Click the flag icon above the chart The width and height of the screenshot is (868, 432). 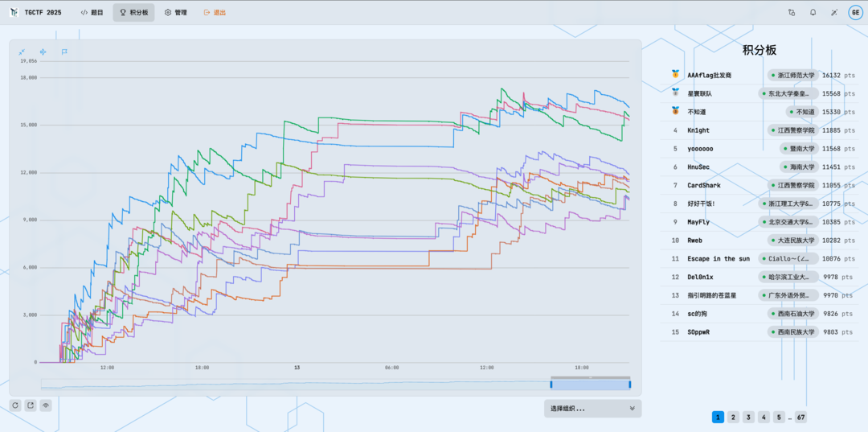tap(64, 52)
